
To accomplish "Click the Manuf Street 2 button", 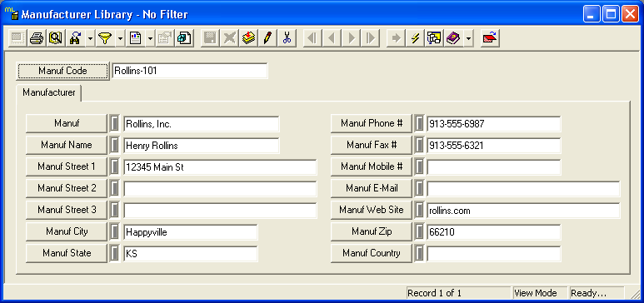I will (x=67, y=188).
